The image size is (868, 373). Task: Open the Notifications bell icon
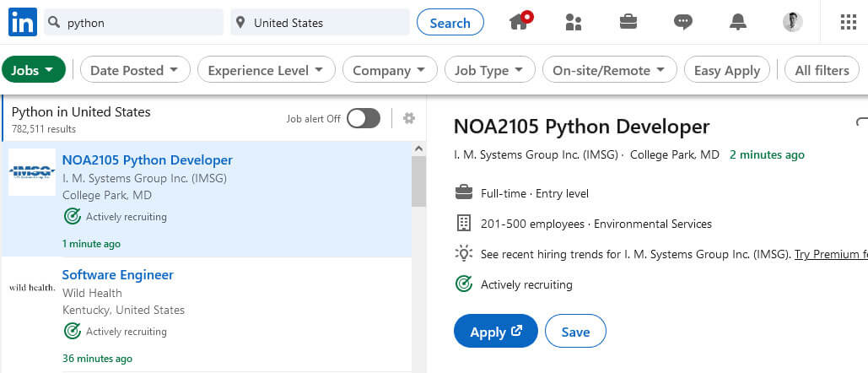coord(737,22)
